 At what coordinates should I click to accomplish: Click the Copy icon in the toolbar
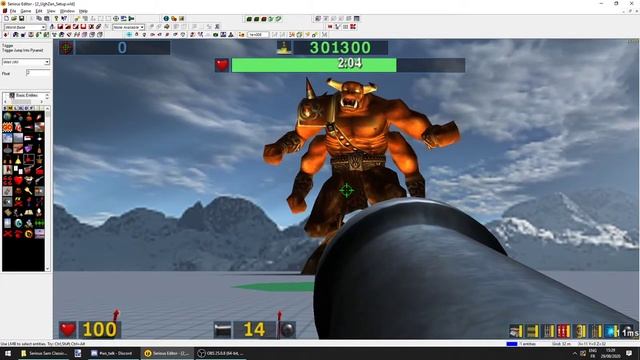39,18
